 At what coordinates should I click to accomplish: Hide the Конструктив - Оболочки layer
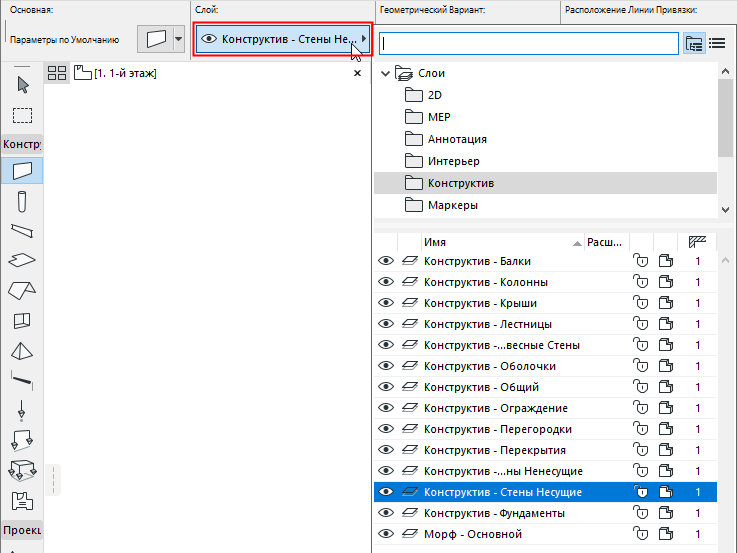386,366
